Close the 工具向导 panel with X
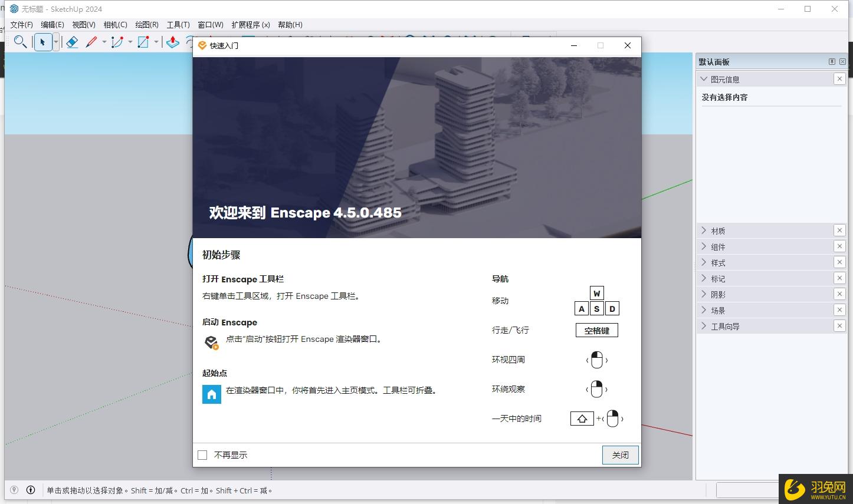This screenshot has width=853, height=504. tap(839, 326)
